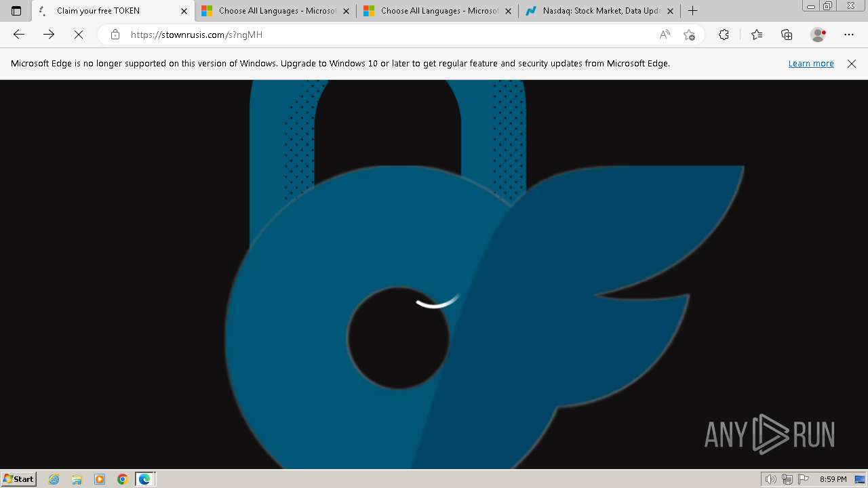This screenshot has height=488, width=868.
Task: Follow the Learn more link
Action: pyautogui.click(x=811, y=64)
